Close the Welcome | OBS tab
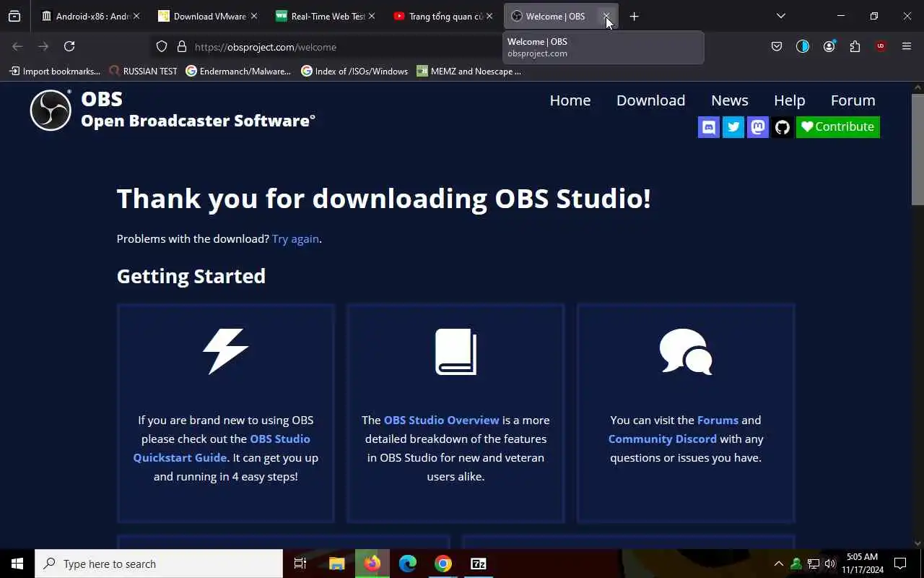The height and width of the screenshot is (578, 924). coord(606,16)
